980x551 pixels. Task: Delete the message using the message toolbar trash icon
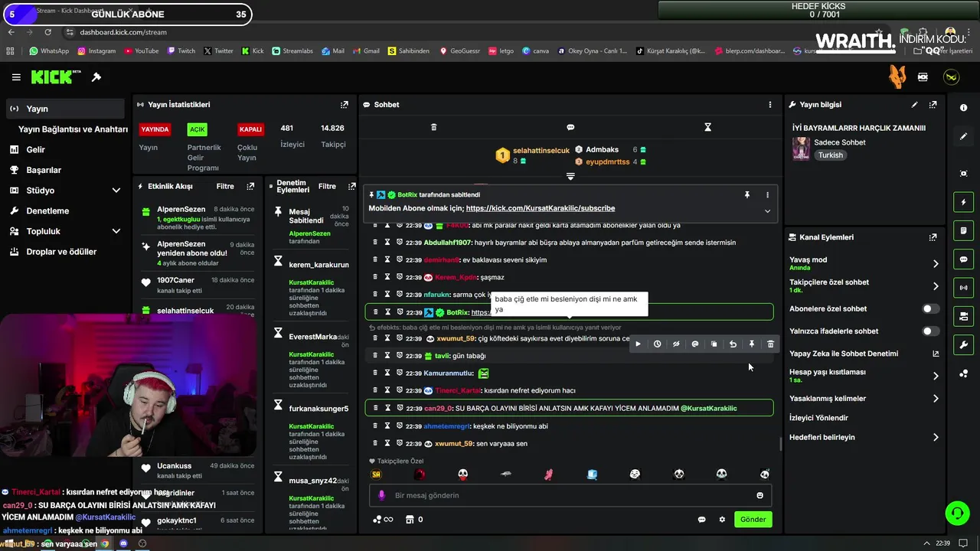coord(770,344)
